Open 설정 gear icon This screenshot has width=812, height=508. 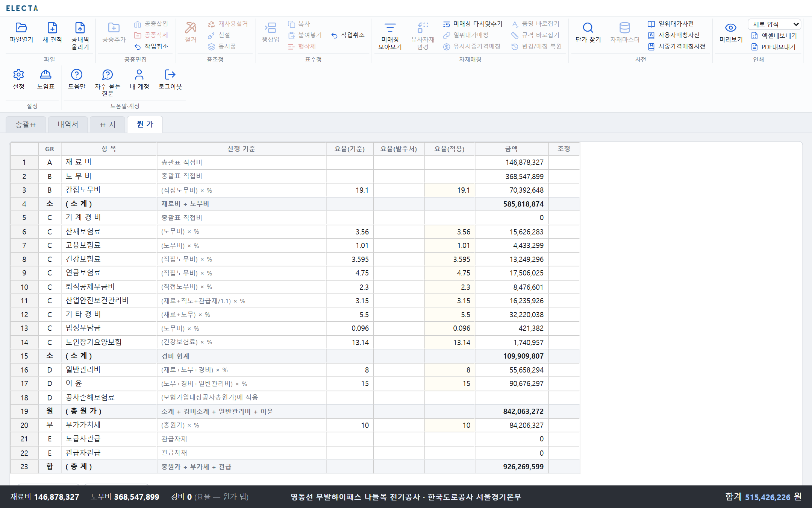click(x=18, y=79)
